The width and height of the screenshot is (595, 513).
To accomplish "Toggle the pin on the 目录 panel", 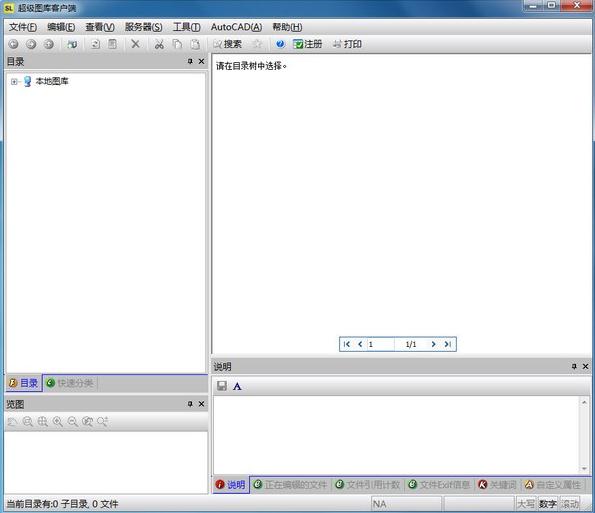I will [190, 61].
